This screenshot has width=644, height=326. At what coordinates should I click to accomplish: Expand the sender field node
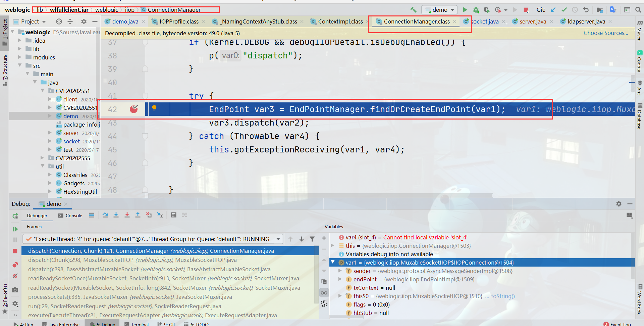click(x=340, y=271)
